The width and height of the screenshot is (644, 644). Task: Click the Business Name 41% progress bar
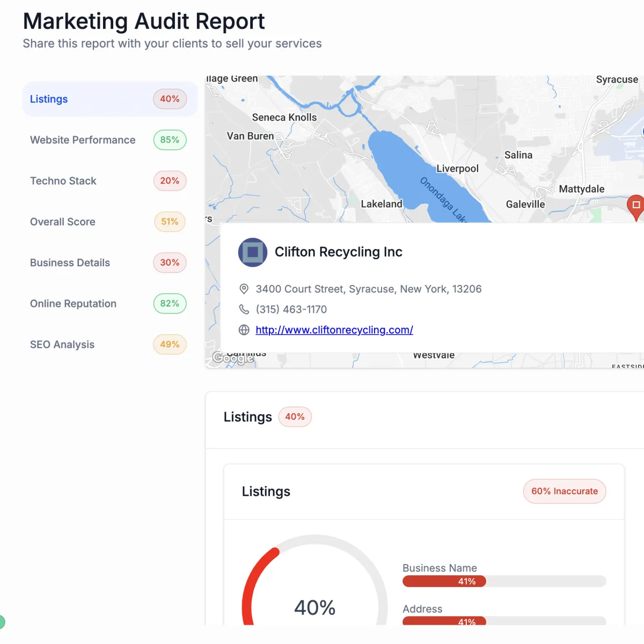pyautogui.click(x=504, y=581)
